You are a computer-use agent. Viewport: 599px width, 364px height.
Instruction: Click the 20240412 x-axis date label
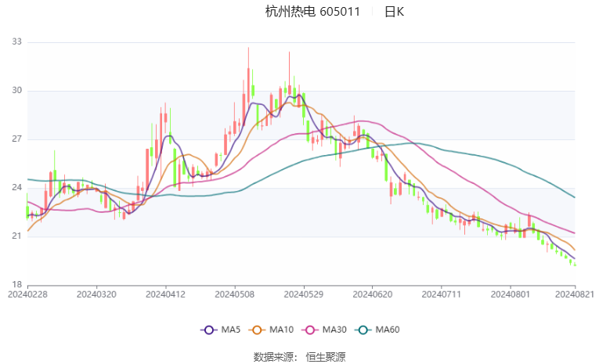click(166, 295)
